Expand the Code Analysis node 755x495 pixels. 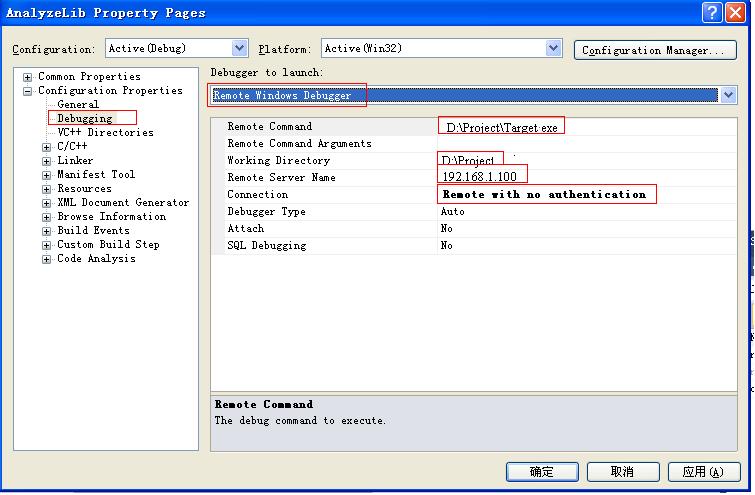pyautogui.click(x=46, y=259)
